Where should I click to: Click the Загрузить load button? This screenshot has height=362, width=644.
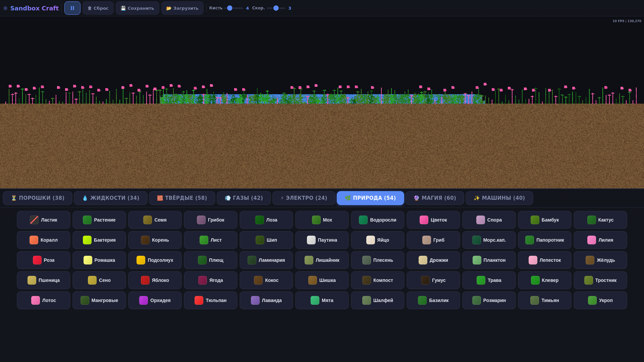[182, 8]
